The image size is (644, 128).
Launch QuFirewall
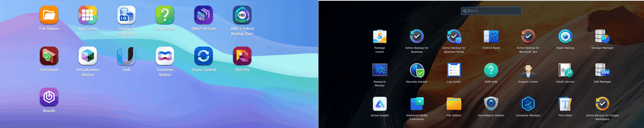(49, 56)
